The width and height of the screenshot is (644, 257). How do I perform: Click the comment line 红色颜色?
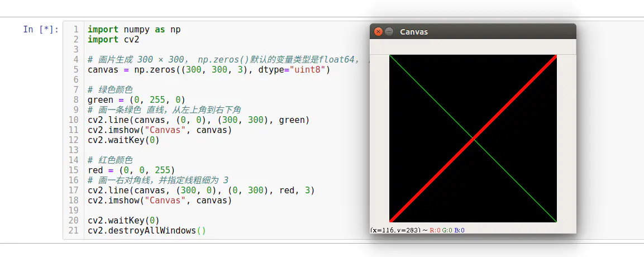click(110, 160)
